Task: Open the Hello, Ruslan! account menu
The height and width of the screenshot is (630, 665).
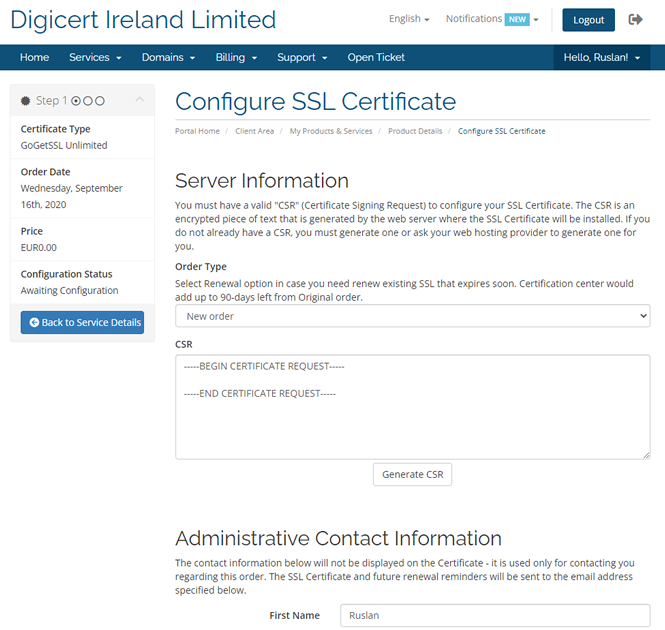Action: point(601,57)
